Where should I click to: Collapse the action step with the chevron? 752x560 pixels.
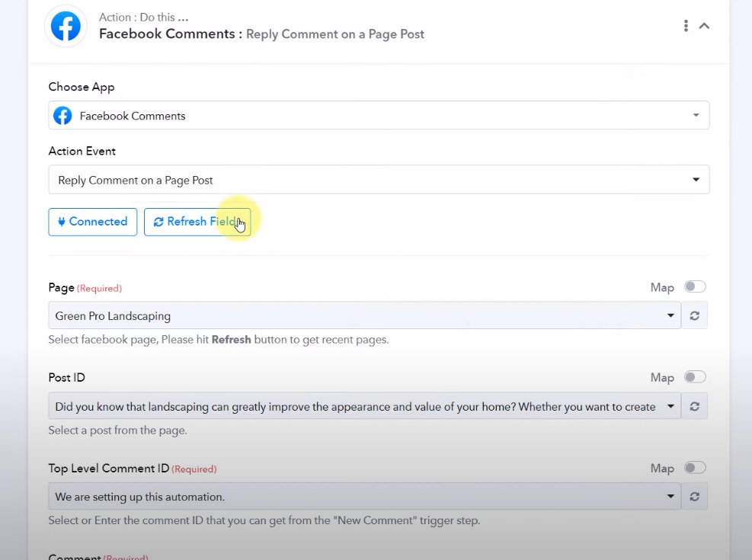704,26
